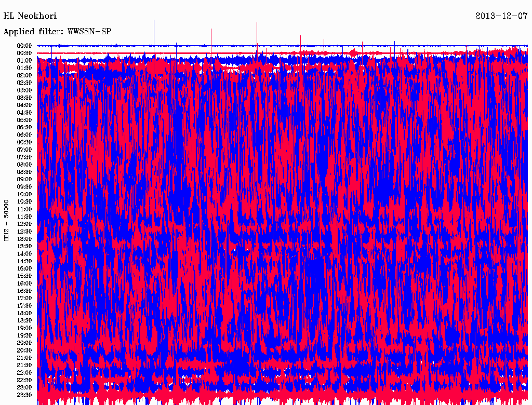
Task: Click the 06:00 time row label
Action: (25, 135)
